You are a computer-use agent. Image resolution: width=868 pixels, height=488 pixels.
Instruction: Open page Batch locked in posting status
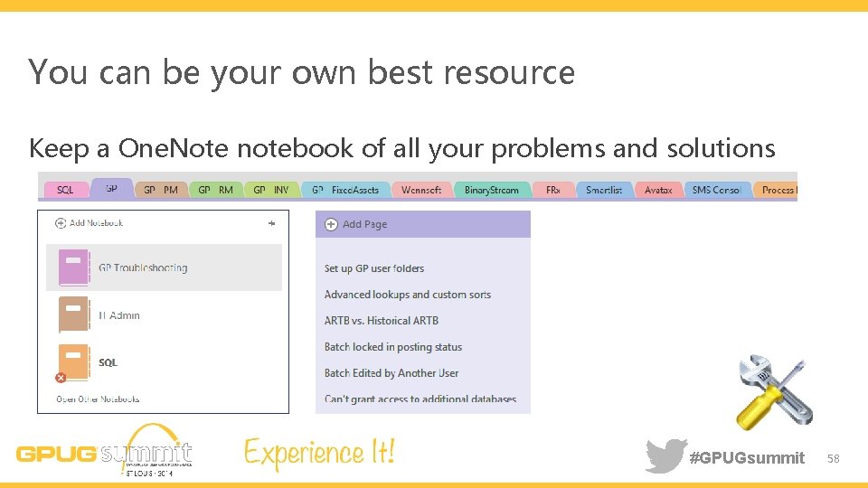click(x=393, y=347)
